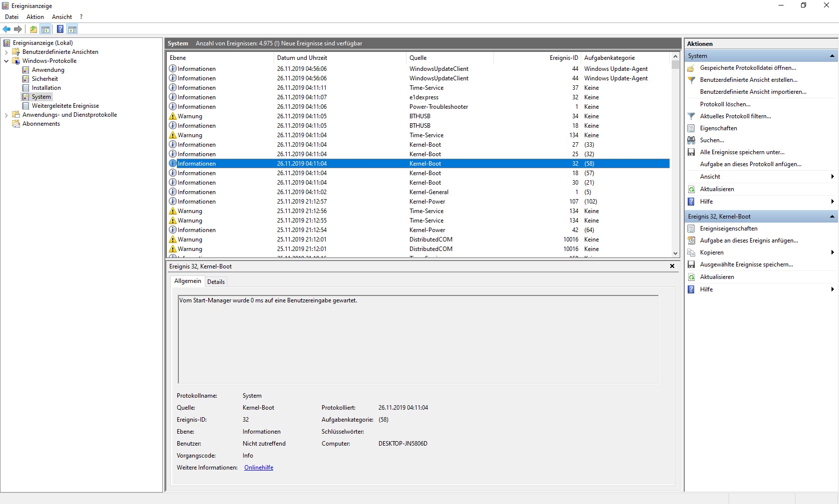Image resolution: width=839 pixels, height=504 pixels.
Task: Click the Ereigniseigenschaften icon in actions
Action: pos(691,229)
